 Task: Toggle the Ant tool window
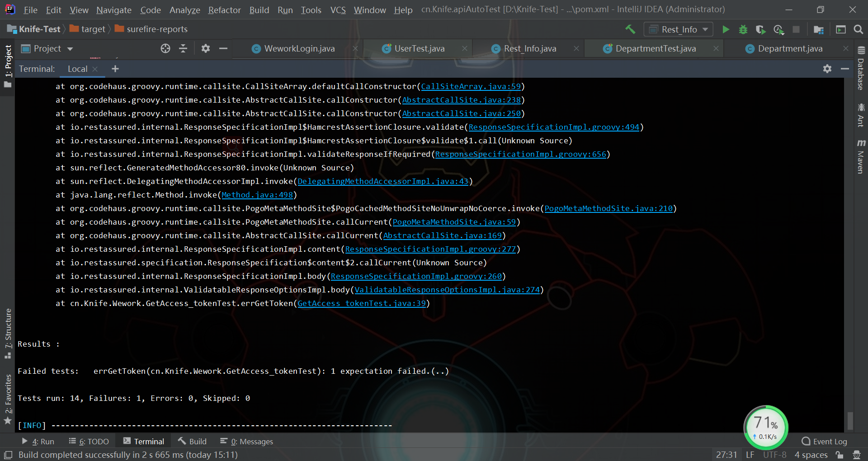click(x=861, y=115)
